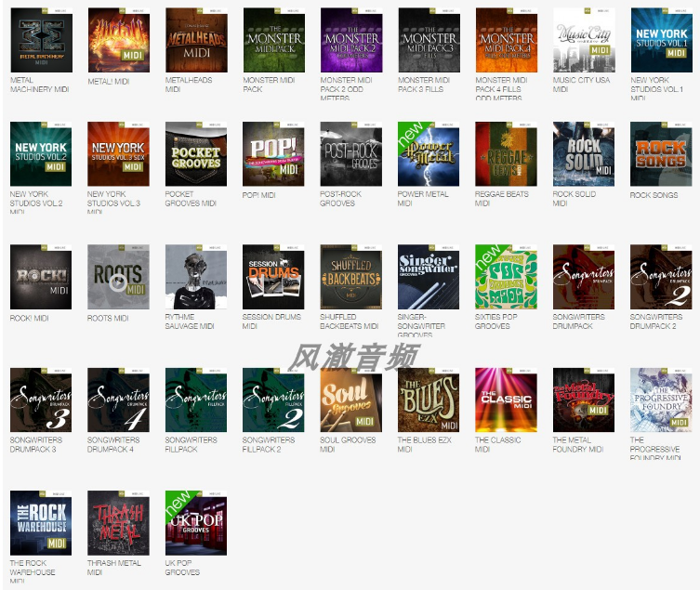Choose the green Monster MIDI Pack cover
This screenshot has height=590, width=700.
[274, 40]
